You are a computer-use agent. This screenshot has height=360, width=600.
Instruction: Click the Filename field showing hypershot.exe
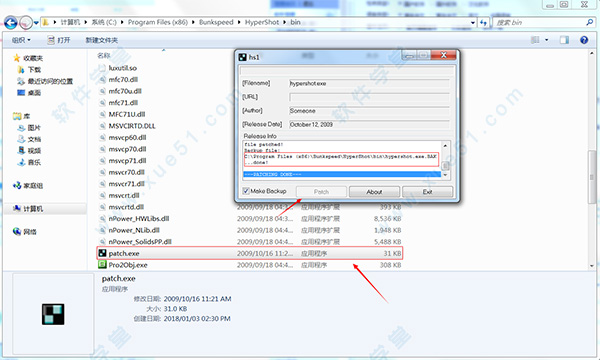coord(369,83)
